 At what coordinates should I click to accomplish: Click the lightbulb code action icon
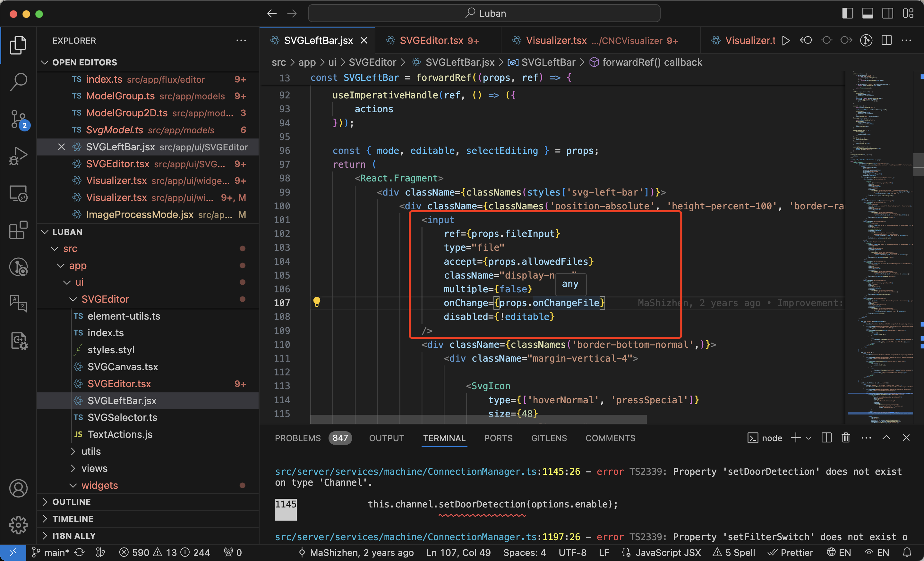coord(316,302)
